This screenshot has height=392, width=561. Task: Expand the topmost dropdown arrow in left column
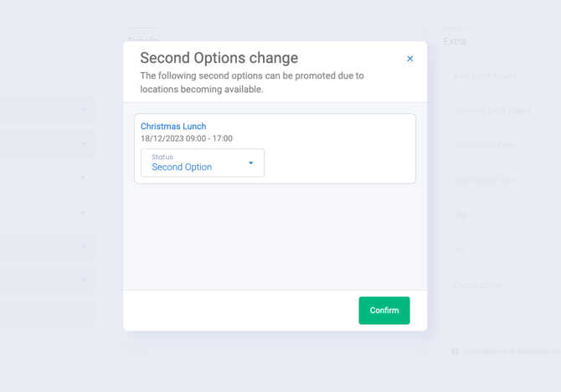tap(84, 110)
